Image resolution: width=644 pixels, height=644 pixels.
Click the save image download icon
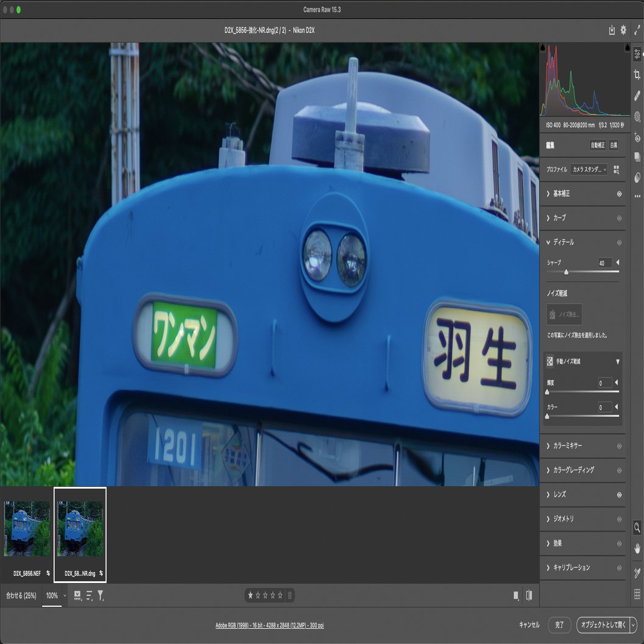pyautogui.click(x=612, y=30)
